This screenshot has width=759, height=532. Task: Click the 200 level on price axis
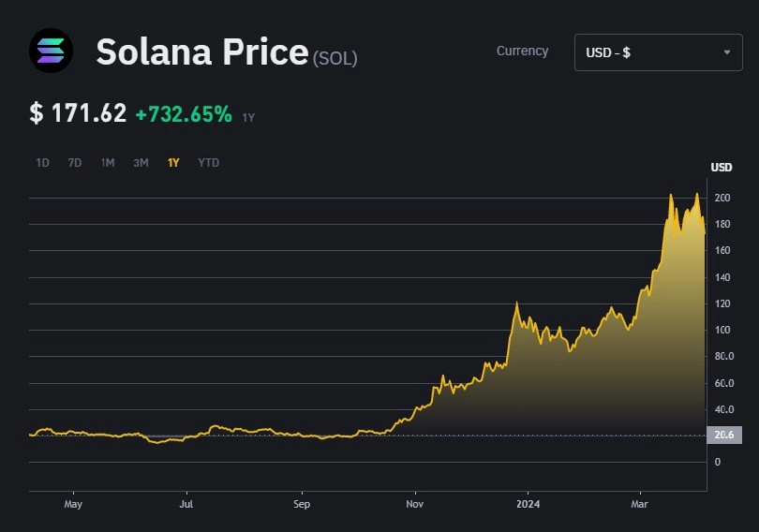tap(722, 198)
